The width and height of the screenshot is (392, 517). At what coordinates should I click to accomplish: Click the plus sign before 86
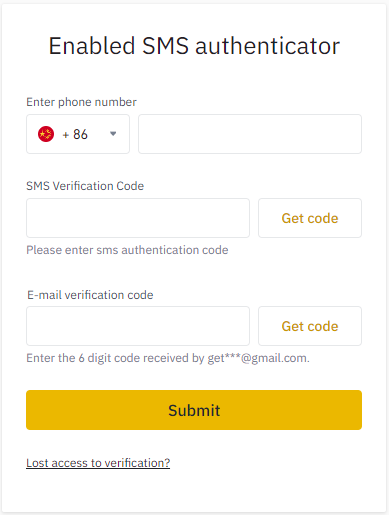66,136
